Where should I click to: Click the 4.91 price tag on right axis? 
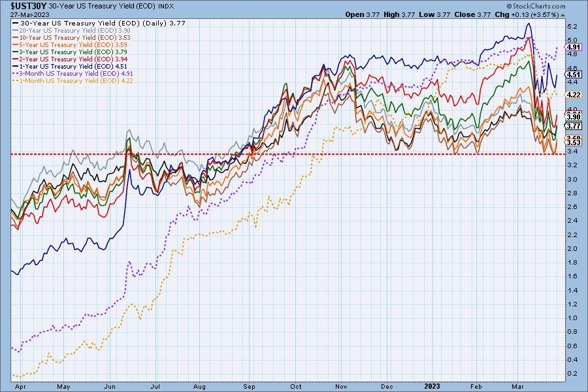pyautogui.click(x=574, y=47)
